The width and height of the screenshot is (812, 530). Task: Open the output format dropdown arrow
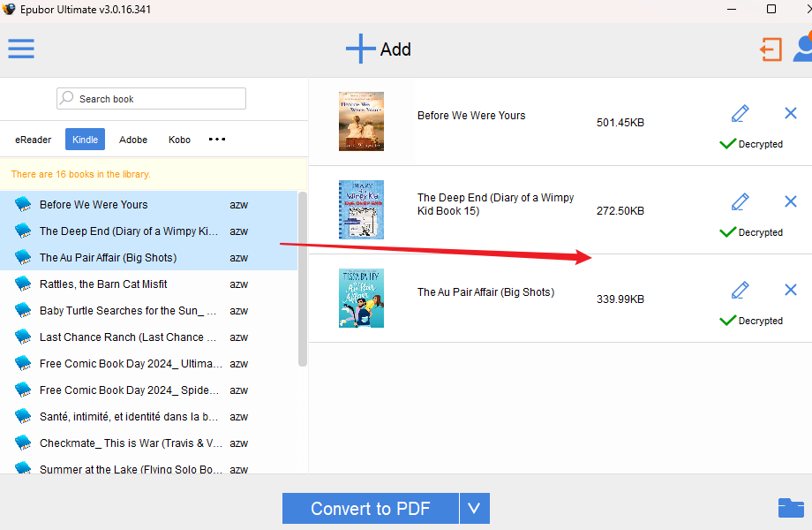coord(474,508)
